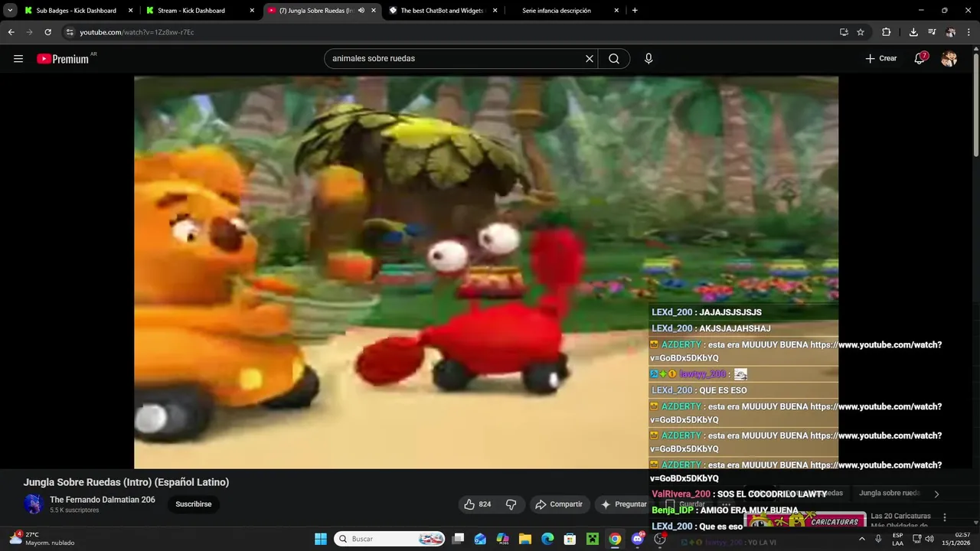This screenshot has width=980, height=551.
Task: Open volume control in system tray
Action: point(929,539)
